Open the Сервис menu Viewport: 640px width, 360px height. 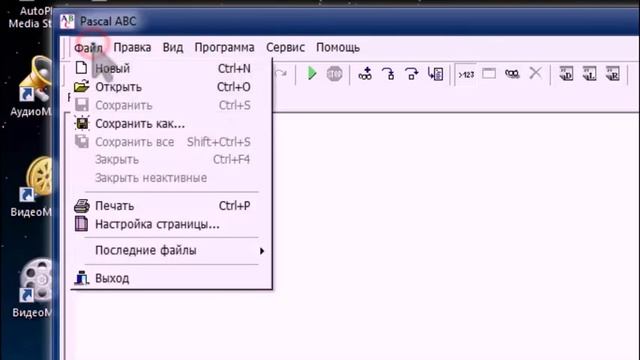coord(285,47)
